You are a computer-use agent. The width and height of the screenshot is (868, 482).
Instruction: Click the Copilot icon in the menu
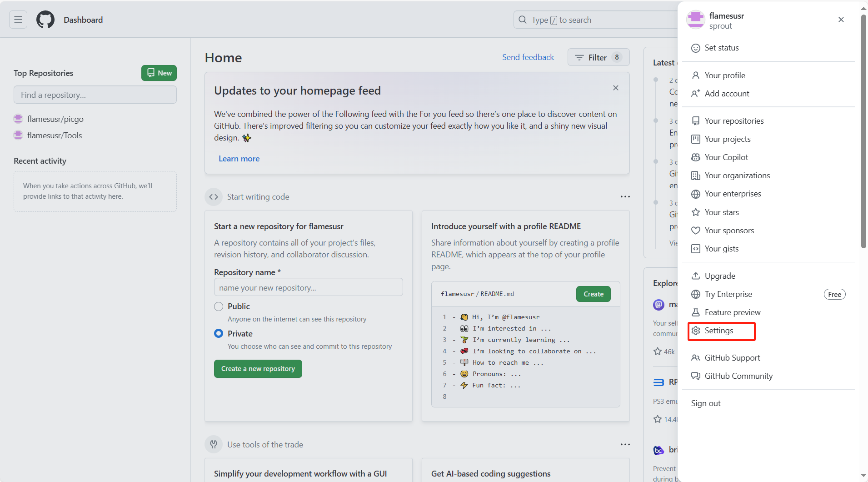click(x=696, y=157)
